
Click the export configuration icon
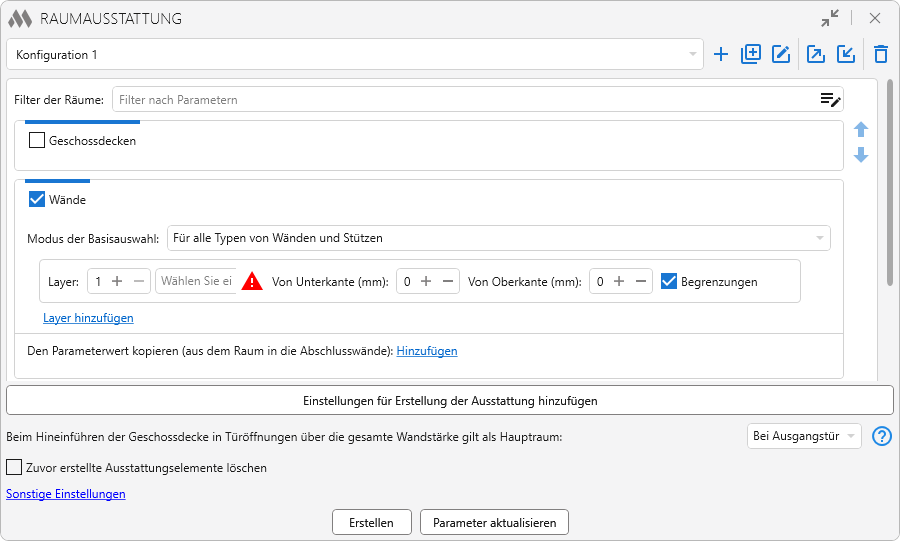[x=816, y=55]
